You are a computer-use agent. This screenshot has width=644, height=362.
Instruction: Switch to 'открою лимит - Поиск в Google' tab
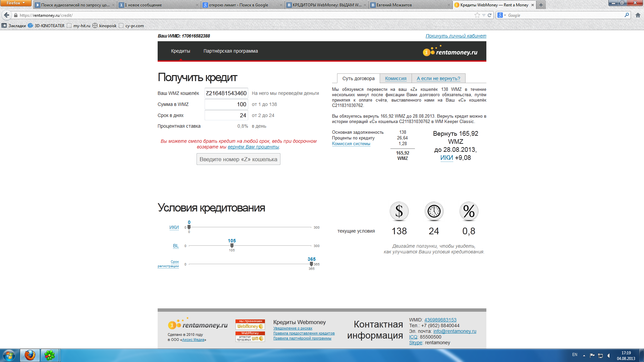(243, 5)
